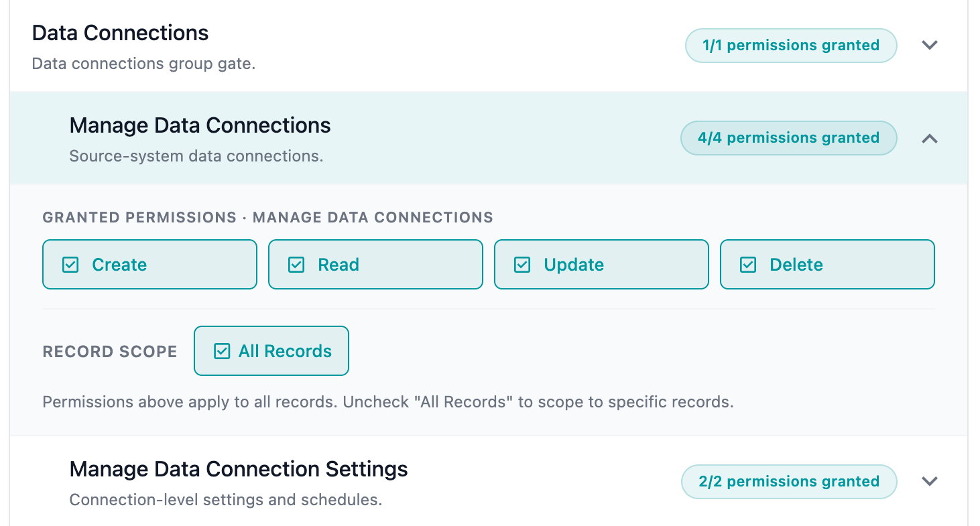Click the 1/1 permissions granted badge
This screenshot has height=526, width=980.
[791, 46]
